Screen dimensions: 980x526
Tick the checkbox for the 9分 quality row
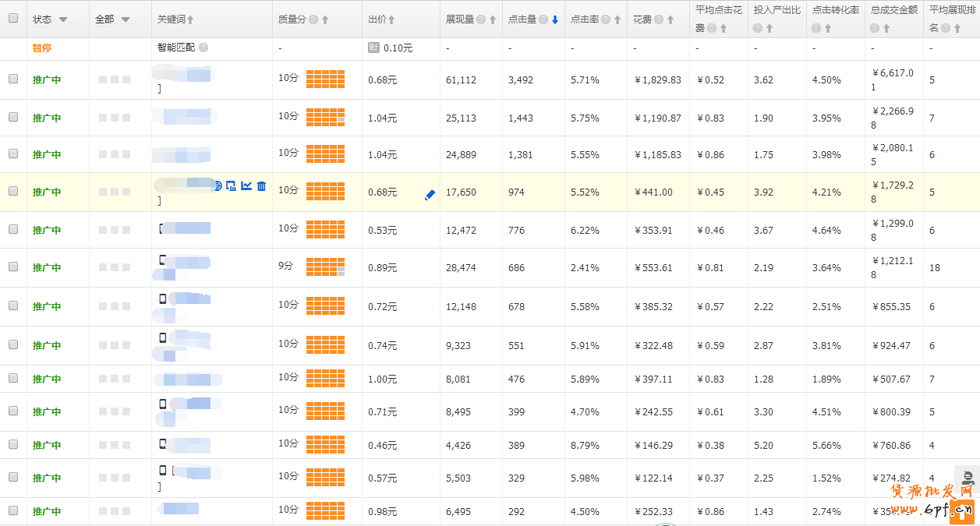tap(13, 267)
